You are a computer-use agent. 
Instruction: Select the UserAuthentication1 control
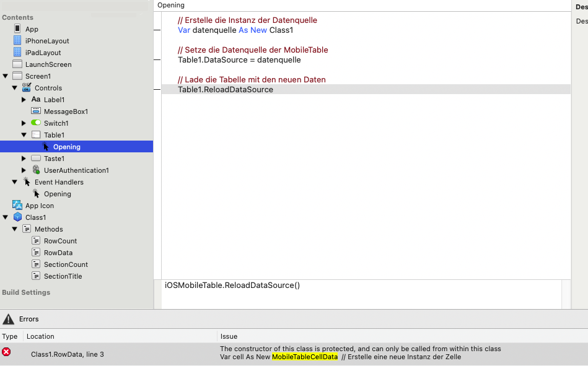[x=76, y=170]
